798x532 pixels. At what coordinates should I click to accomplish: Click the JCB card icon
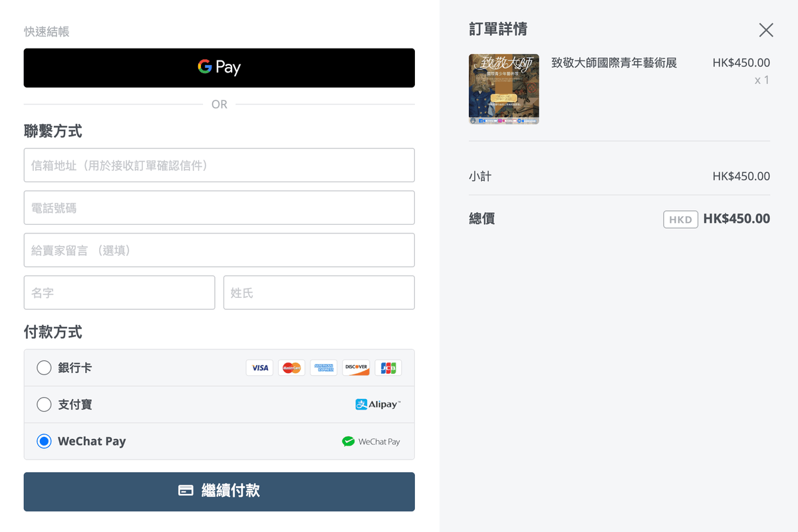click(388, 368)
